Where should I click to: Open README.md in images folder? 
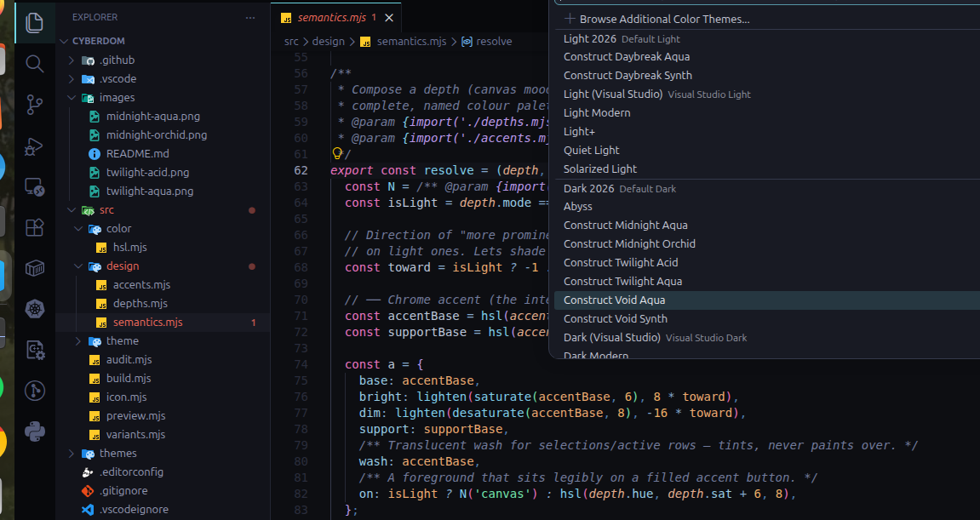pos(137,154)
